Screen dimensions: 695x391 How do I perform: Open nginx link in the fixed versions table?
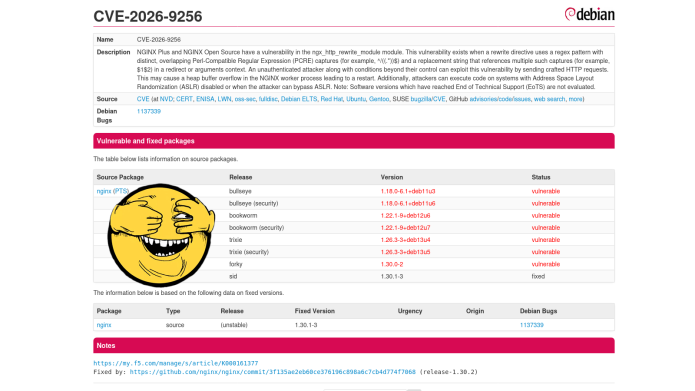coord(104,325)
